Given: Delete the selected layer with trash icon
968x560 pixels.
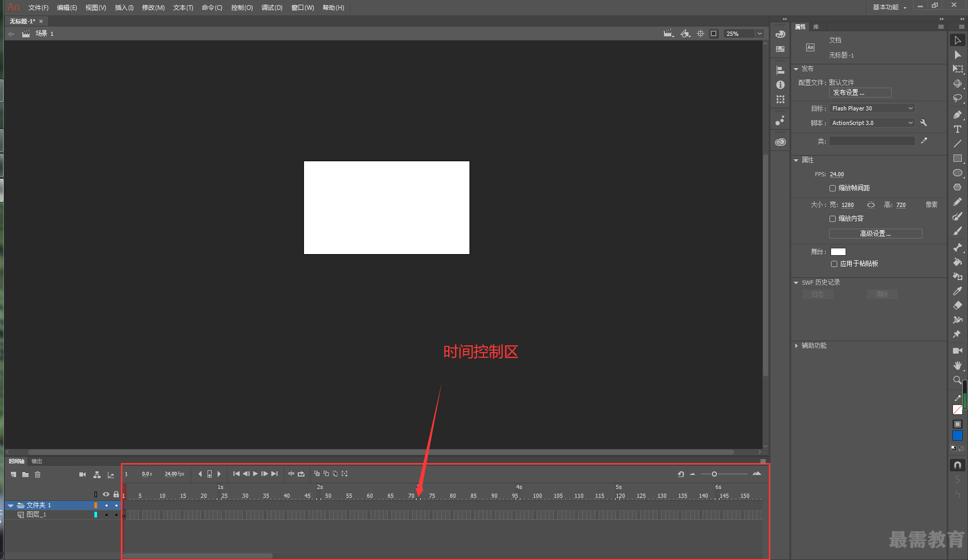Looking at the screenshot, I should pos(37,474).
